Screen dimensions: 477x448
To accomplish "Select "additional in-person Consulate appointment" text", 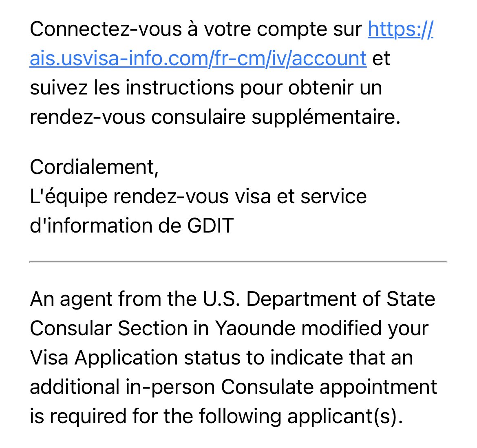I will pyautogui.click(x=233, y=387).
